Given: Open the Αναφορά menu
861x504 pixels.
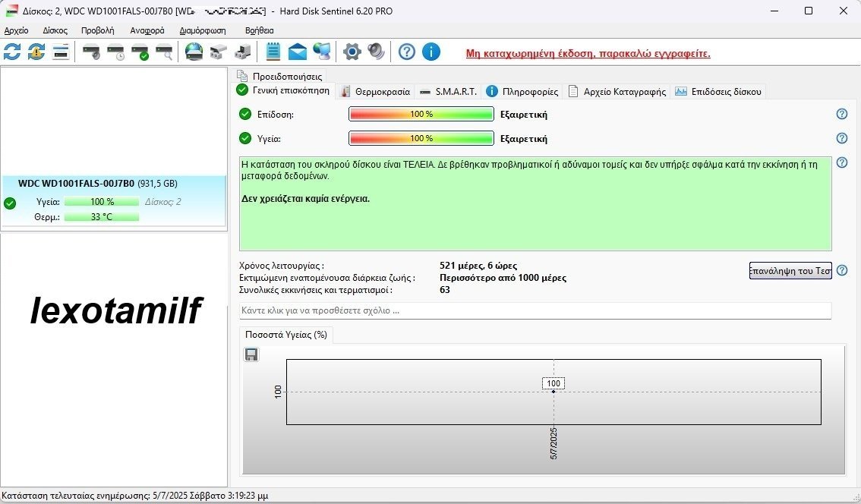Looking at the screenshot, I should pyautogui.click(x=147, y=31).
